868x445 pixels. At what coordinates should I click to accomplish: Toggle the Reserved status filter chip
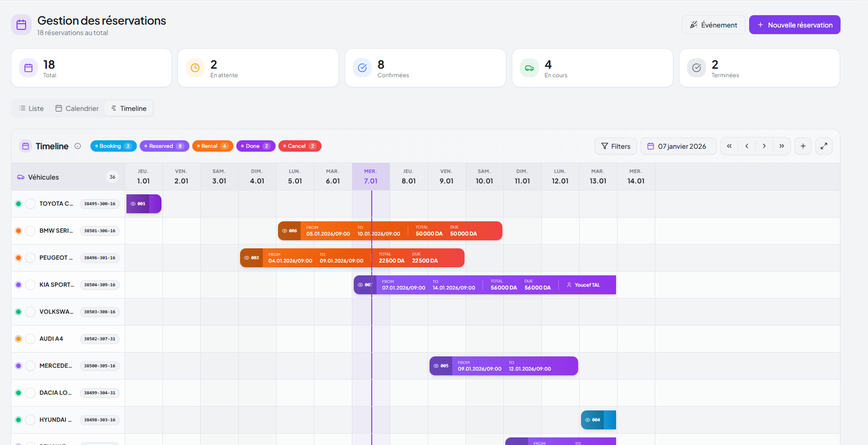[x=164, y=146]
